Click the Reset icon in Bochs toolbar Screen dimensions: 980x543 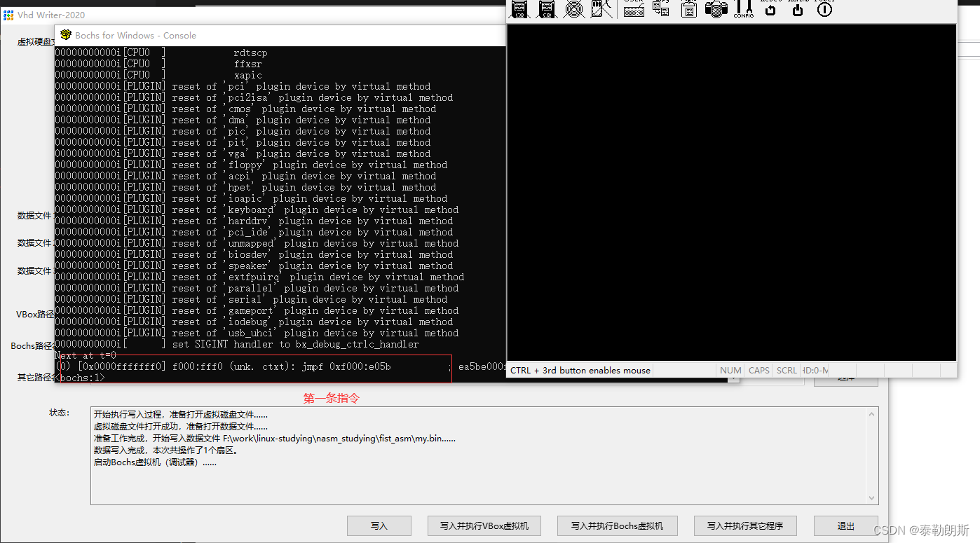pos(770,9)
